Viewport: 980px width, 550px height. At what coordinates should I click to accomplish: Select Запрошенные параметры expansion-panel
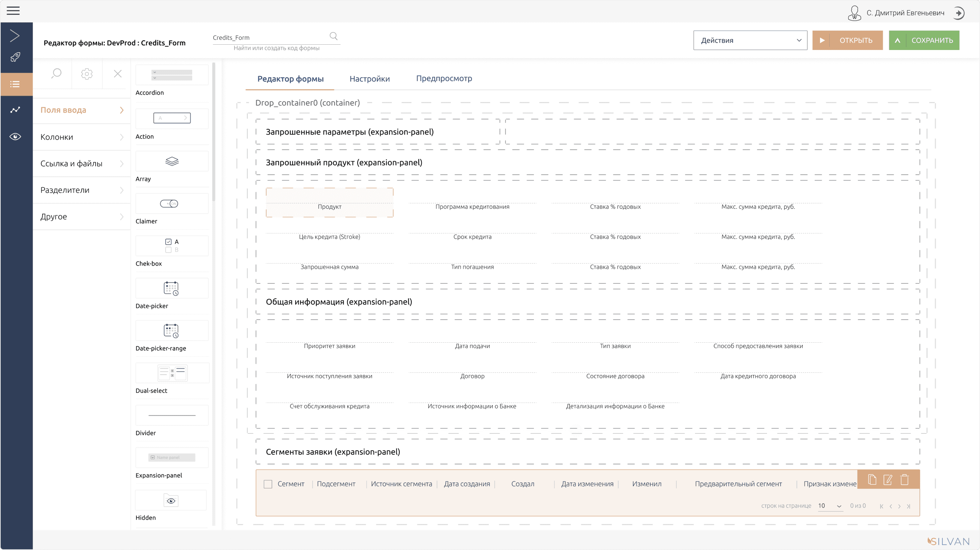point(378,132)
